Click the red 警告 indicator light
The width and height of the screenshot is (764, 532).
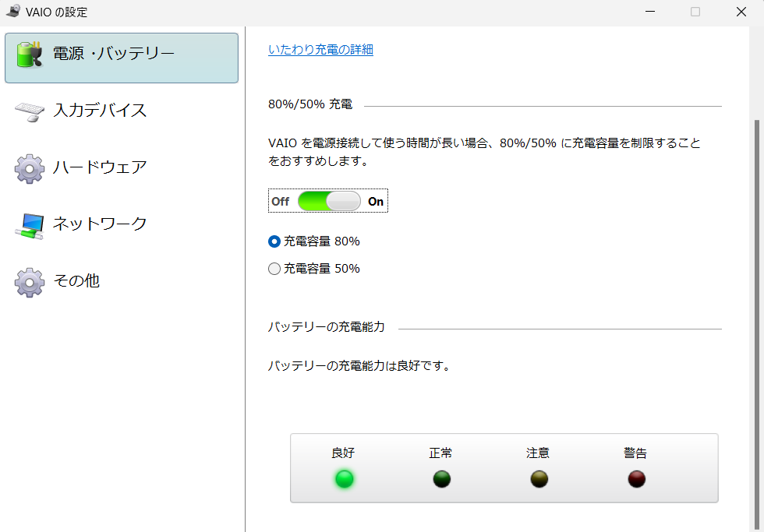point(637,479)
